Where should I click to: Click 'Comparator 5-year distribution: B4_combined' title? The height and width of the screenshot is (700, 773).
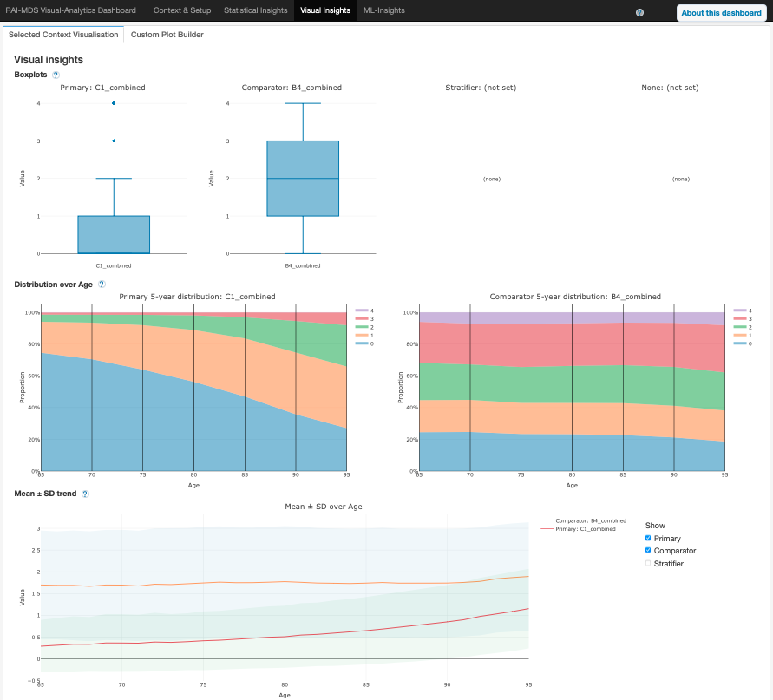click(x=575, y=297)
